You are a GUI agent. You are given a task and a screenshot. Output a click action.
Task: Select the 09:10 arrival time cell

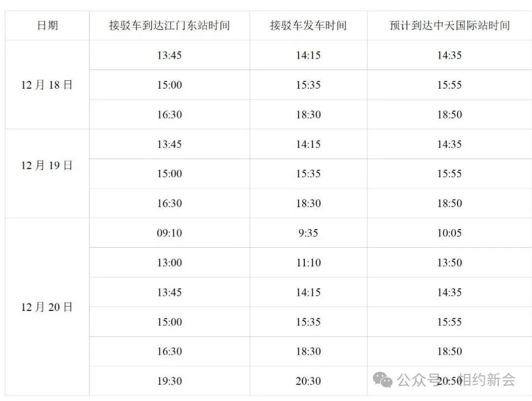(x=169, y=233)
